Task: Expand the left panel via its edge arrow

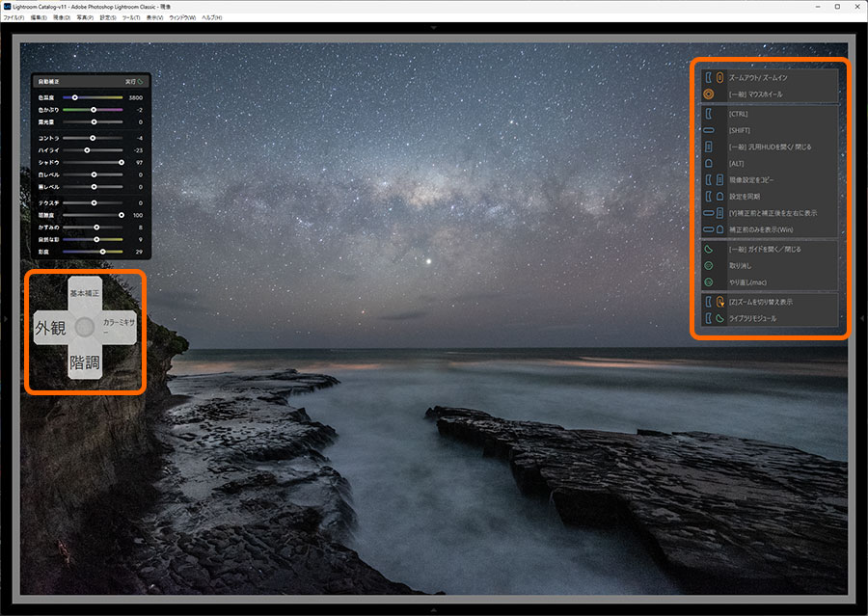Action: click(4, 317)
